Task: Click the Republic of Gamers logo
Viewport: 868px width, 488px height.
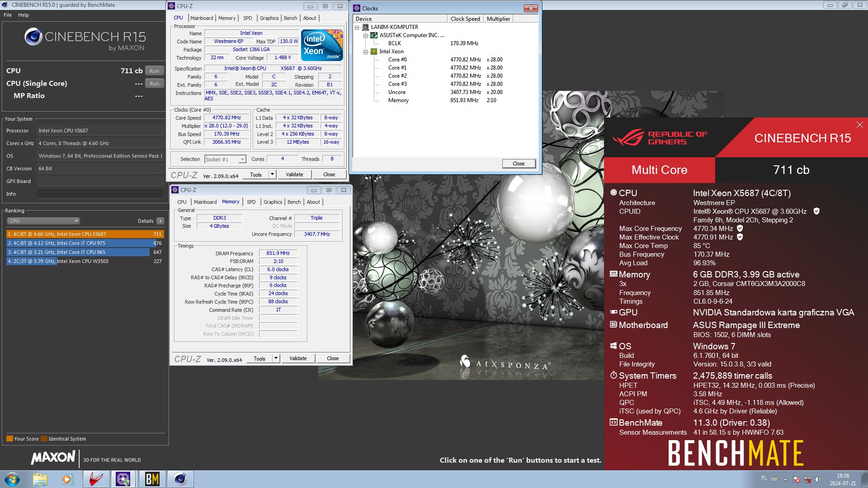Action: pos(660,138)
